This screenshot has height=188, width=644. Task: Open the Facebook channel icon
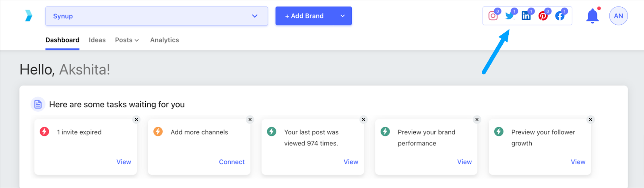click(x=560, y=16)
